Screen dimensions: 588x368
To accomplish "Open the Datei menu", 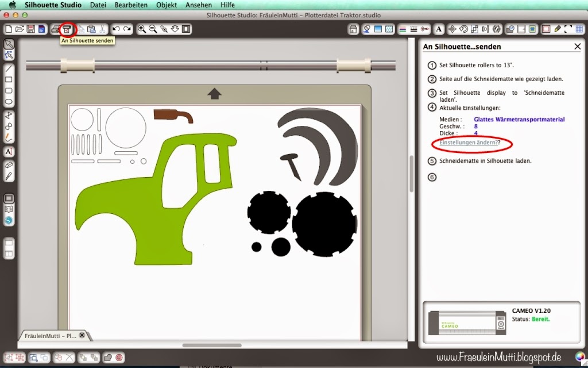I will point(98,5).
